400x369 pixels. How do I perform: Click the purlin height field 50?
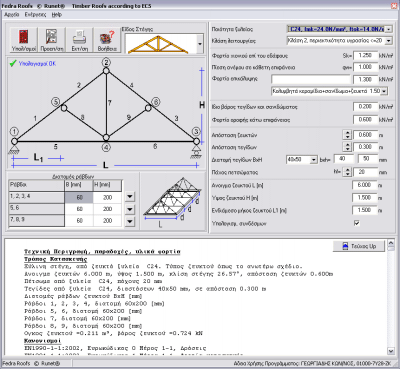pos(367,159)
